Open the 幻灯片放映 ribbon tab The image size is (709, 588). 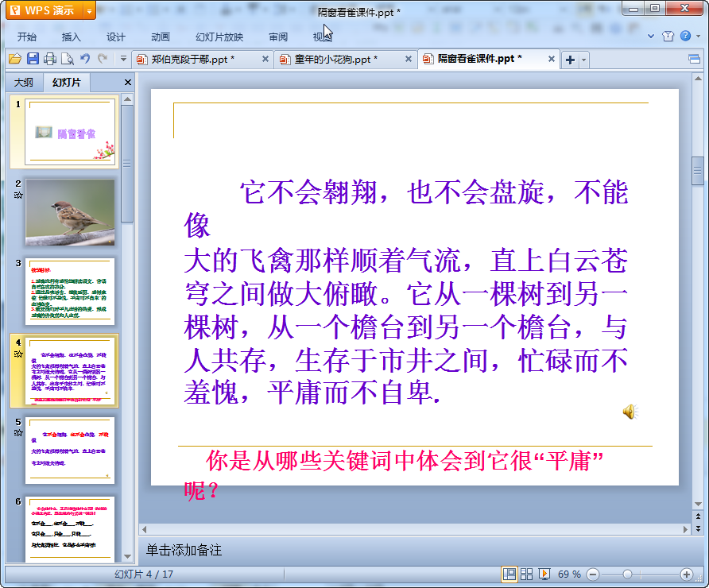(219, 37)
